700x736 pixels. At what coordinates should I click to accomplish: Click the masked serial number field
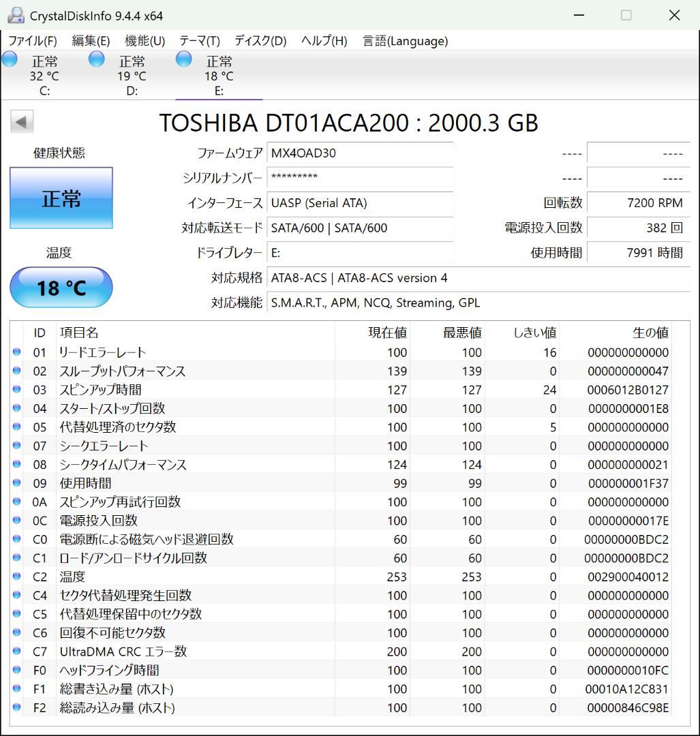point(361,178)
